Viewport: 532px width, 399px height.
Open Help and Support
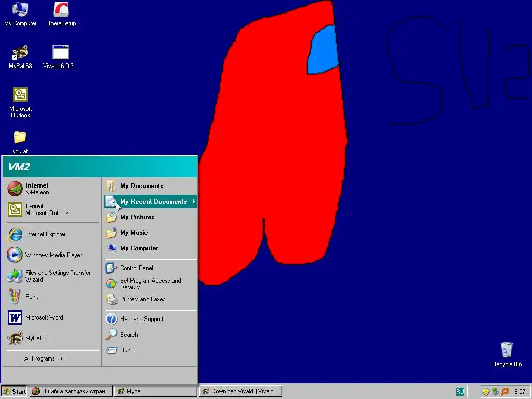pyautogui.click(x=150, y=319)
